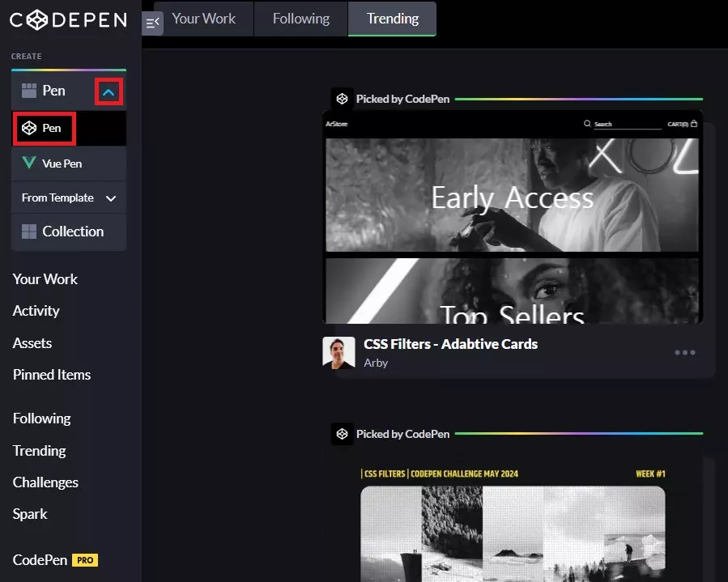Collapse the Pen create options with the chevron

pos(109,91)
